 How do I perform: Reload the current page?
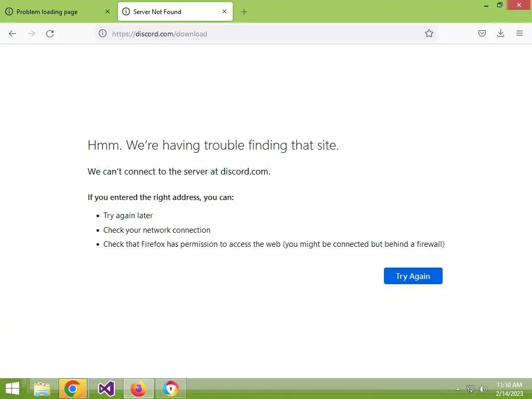click(x=50, y=34)
